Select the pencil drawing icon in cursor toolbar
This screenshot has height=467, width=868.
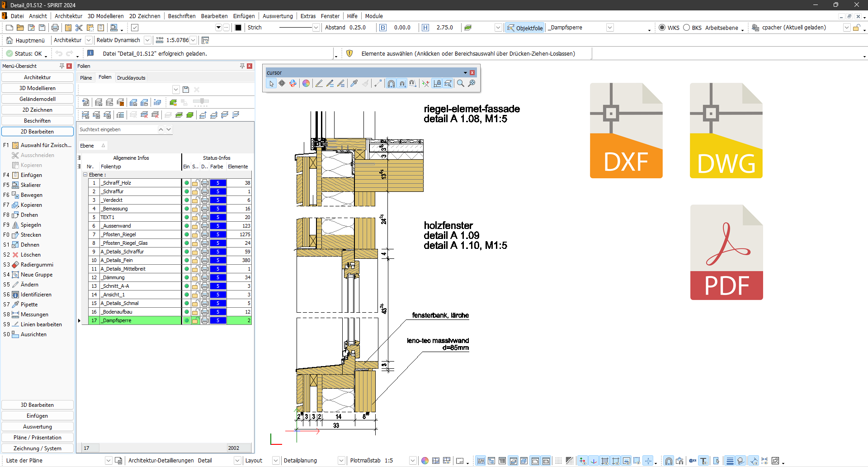319,83
